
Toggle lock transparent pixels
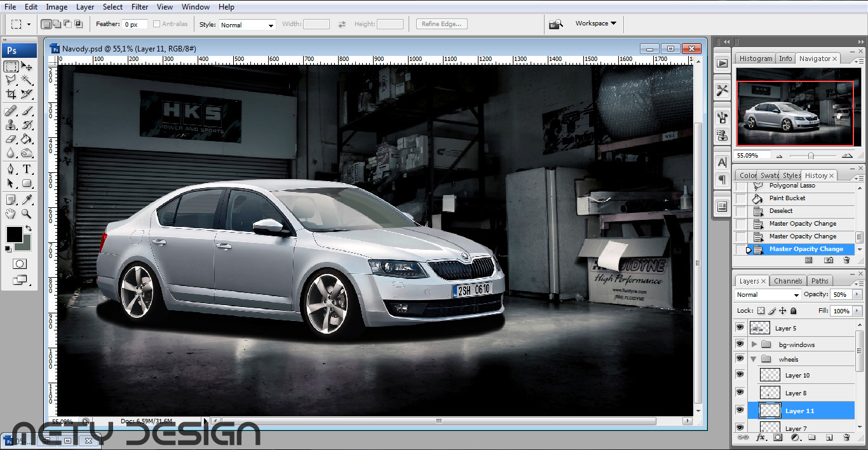761,311
